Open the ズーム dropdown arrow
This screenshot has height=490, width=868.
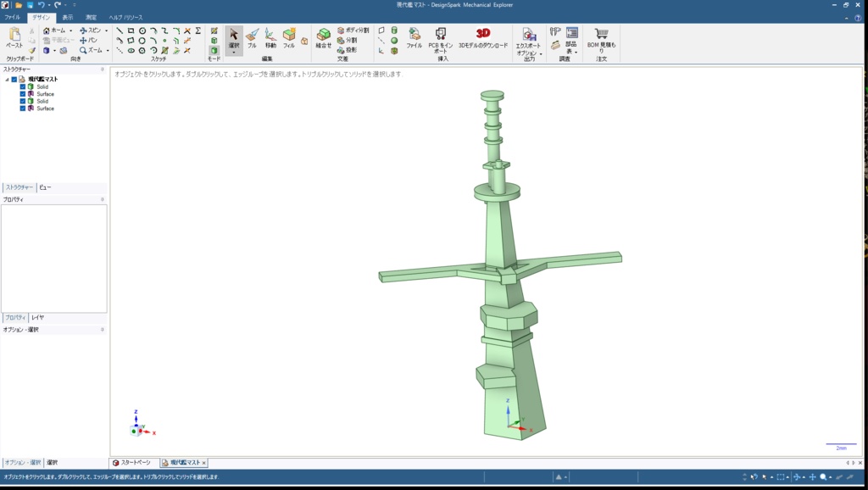point(108,50)
